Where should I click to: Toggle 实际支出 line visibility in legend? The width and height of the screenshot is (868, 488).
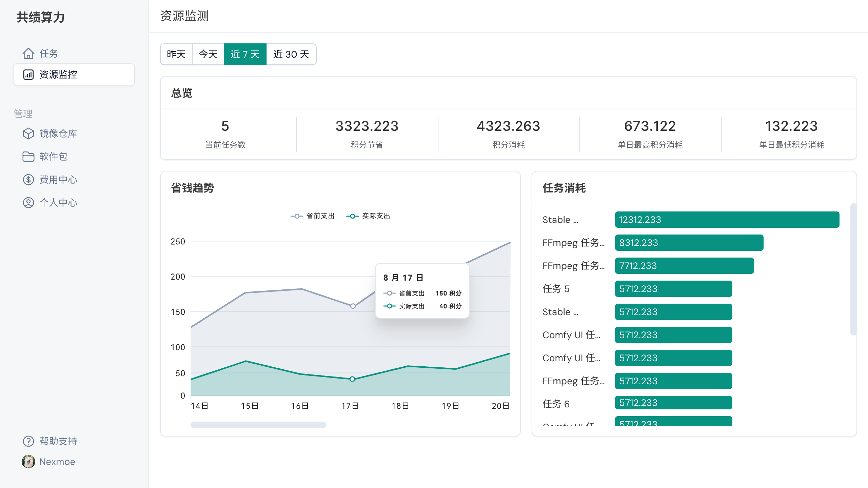(x=370, y=216)
